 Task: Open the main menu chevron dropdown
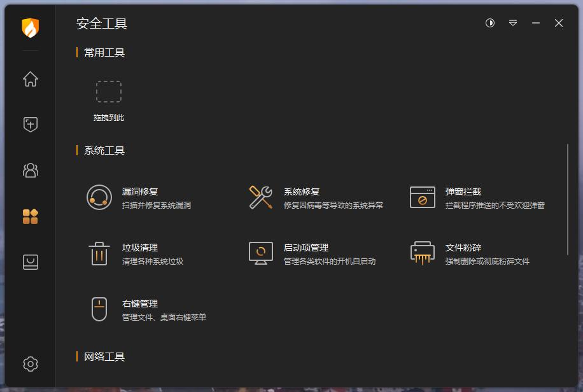pyautogui.click(x=512, y=23)
